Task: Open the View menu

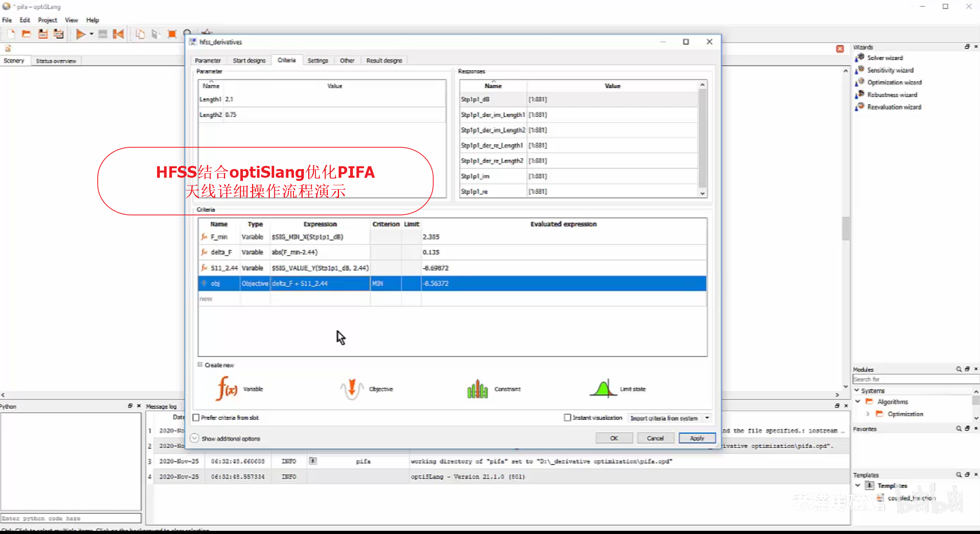Action: click(71, 20)
